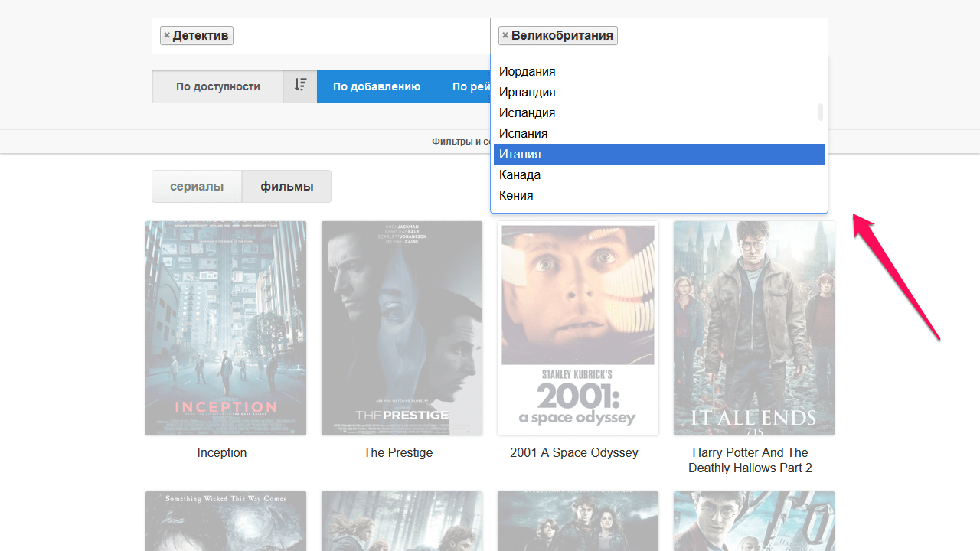Remove the Великобритания country tag

(505, 35)
